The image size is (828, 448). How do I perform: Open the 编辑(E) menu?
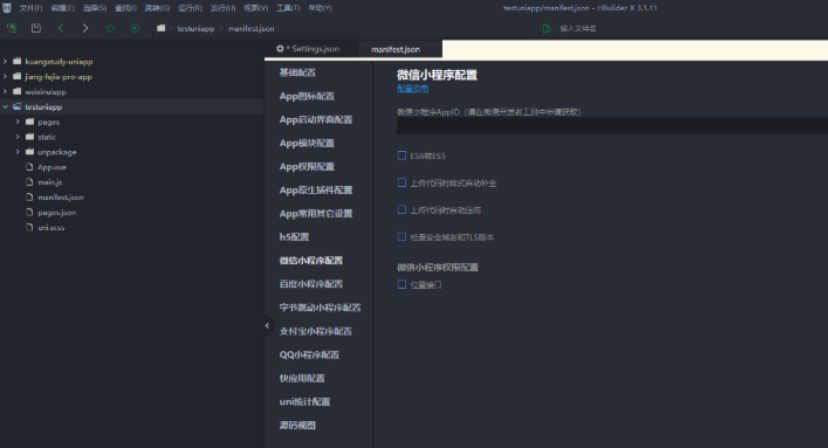pyautogui.click(x=62, y=8)
